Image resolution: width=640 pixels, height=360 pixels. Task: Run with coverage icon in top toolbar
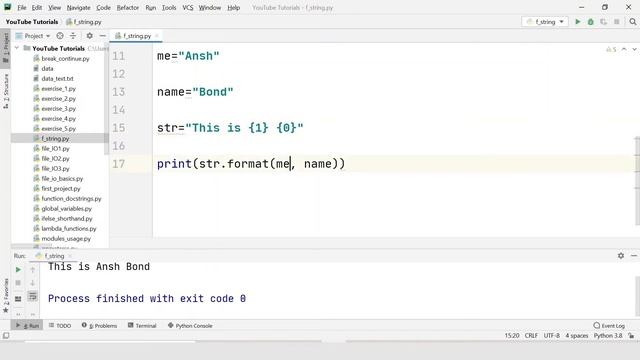pyautogui.click(x=603, y=22)
